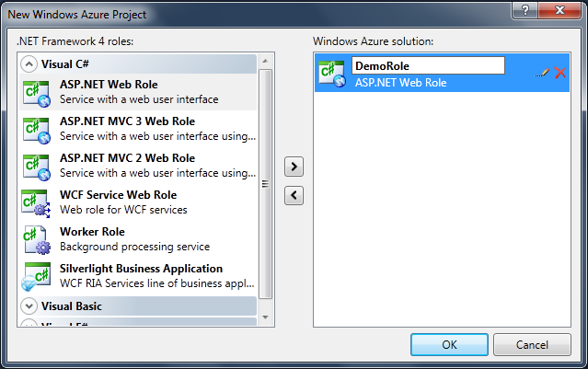Viewport: 588px width, 369px height.
Task: Expand the partially visible group below Visual Basic
Action: [28, 323]
